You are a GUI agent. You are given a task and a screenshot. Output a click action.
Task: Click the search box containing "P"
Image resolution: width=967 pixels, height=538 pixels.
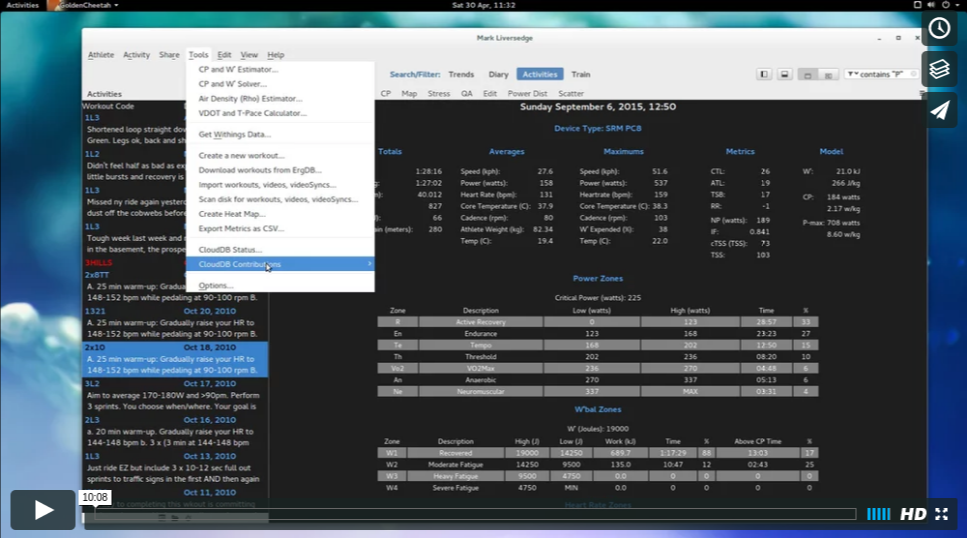click(x=884, y=74)
